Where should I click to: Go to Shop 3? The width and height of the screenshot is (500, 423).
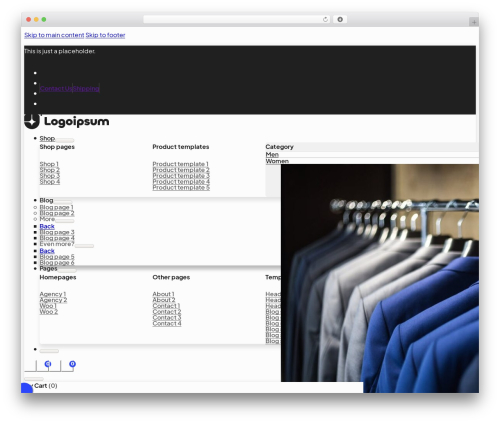[x=50, y=176]
